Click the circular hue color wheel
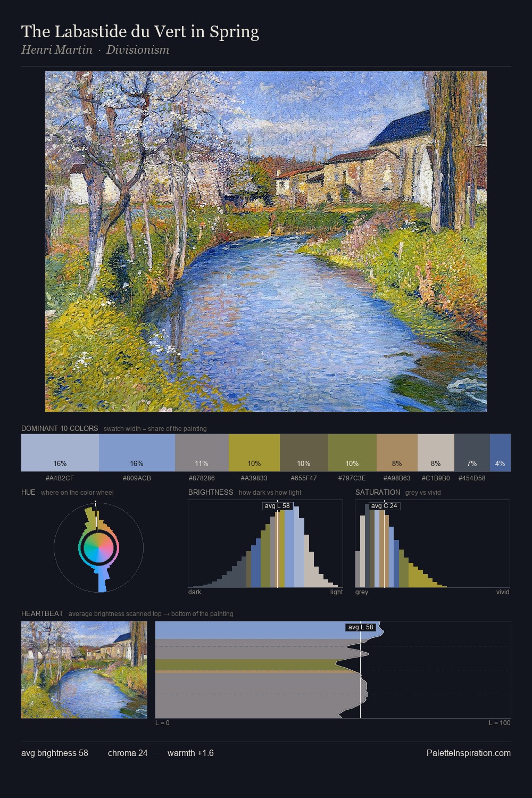This screenshot has height=798, width=532. tap(98, 547)
